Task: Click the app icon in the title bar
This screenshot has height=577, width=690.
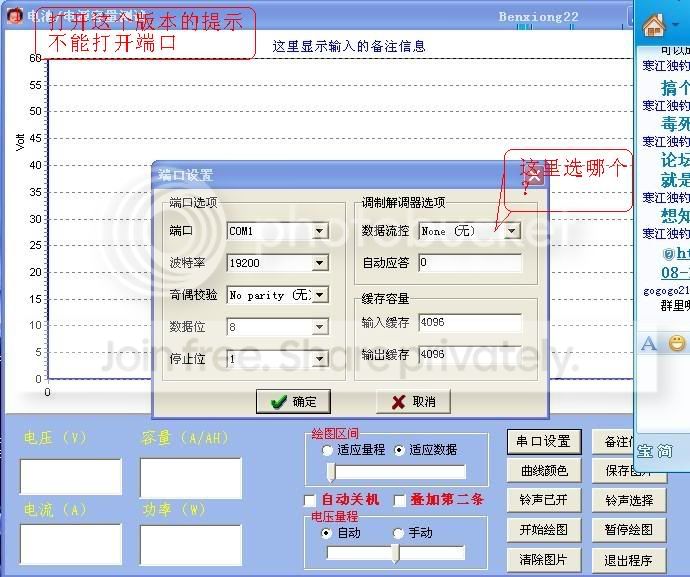Action: (x=14, y=16)
